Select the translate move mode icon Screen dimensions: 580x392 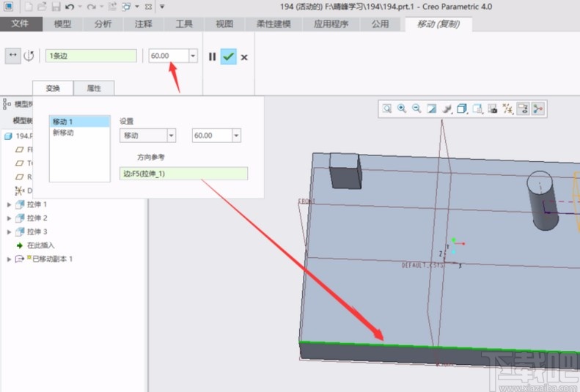click(13, 56)
